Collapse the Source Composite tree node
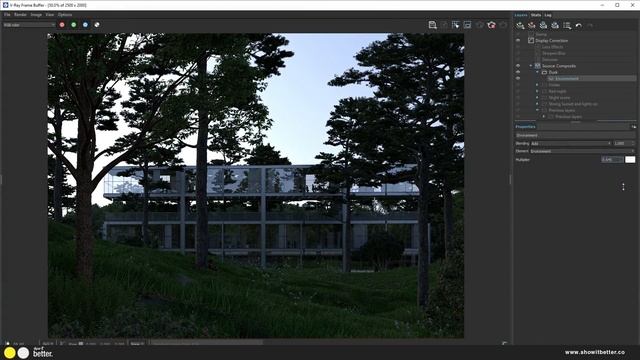 click(531, 66)
